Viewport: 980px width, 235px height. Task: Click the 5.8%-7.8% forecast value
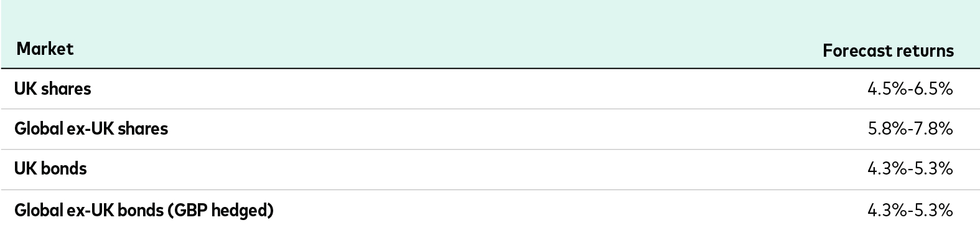(910, 129)
